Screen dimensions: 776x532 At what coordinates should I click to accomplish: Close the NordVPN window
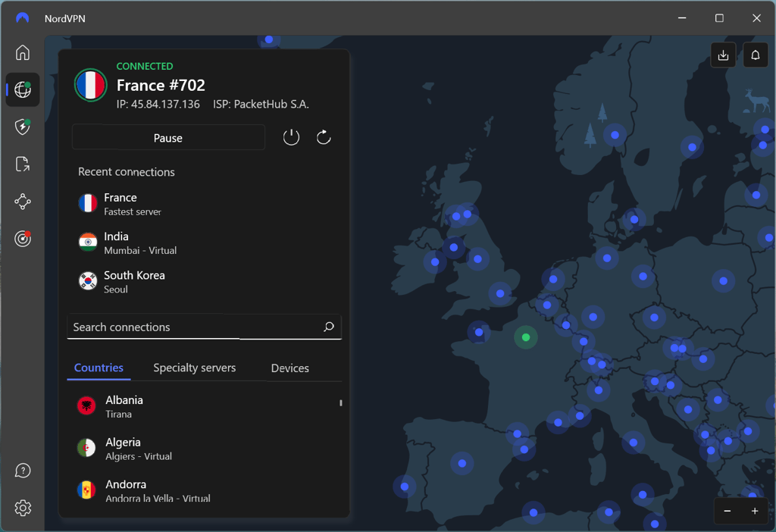coord(756,18)
